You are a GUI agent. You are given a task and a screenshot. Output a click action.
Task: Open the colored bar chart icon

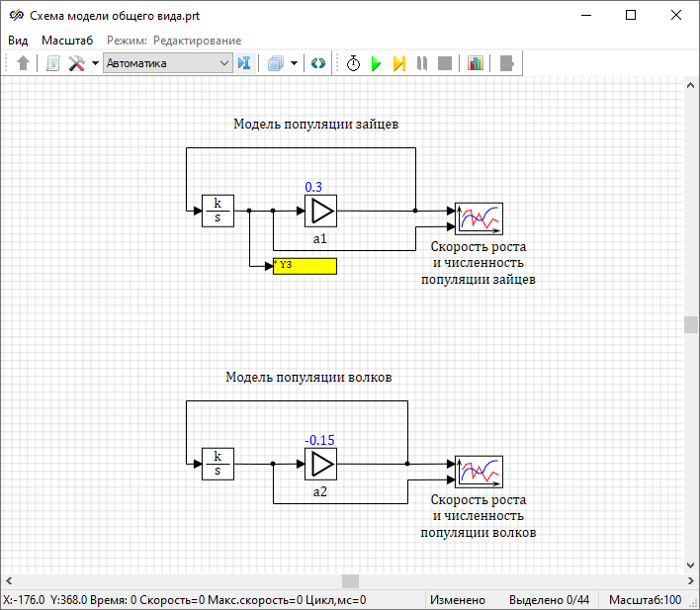(476, 63)
